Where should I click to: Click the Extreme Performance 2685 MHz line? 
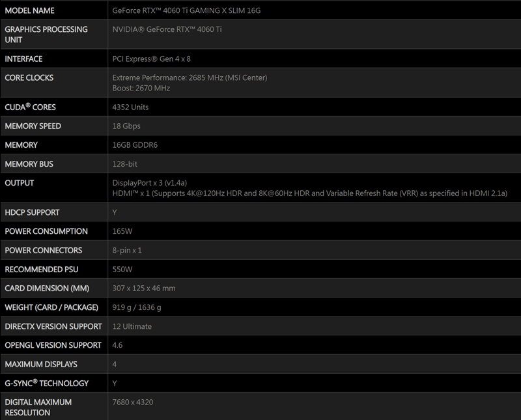(190, 78)
